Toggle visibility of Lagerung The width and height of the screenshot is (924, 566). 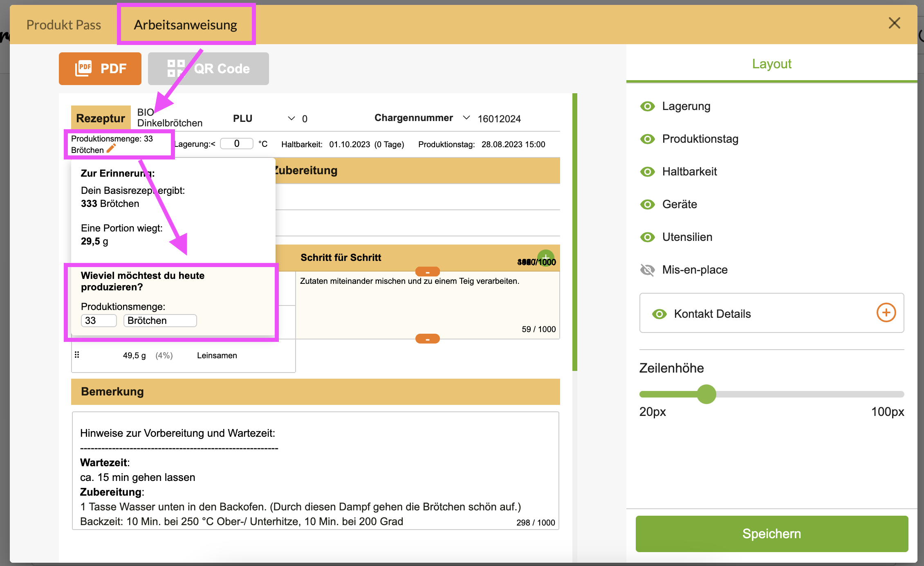(647, 106)
